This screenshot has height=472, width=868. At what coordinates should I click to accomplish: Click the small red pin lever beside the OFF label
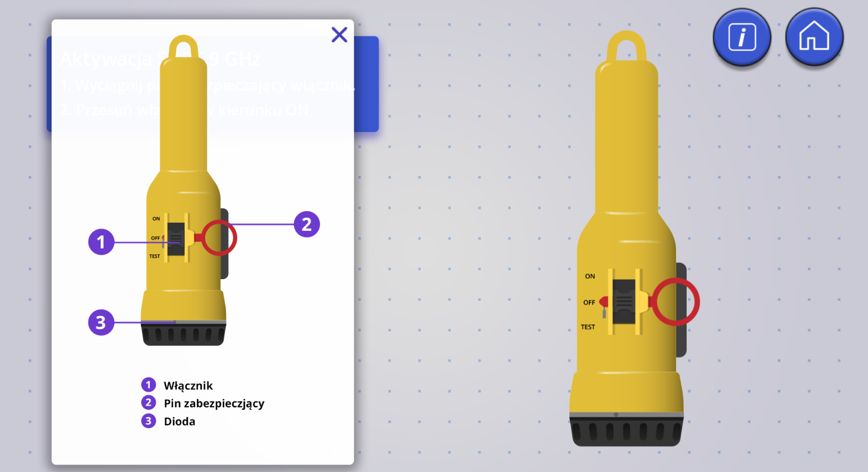[x=604, y=307]
